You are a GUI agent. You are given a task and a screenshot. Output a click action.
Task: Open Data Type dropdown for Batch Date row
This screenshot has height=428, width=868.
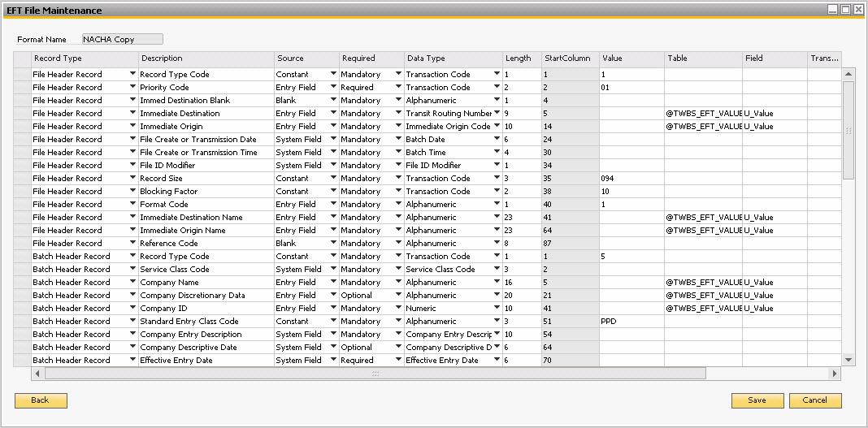tap(497, 140)
